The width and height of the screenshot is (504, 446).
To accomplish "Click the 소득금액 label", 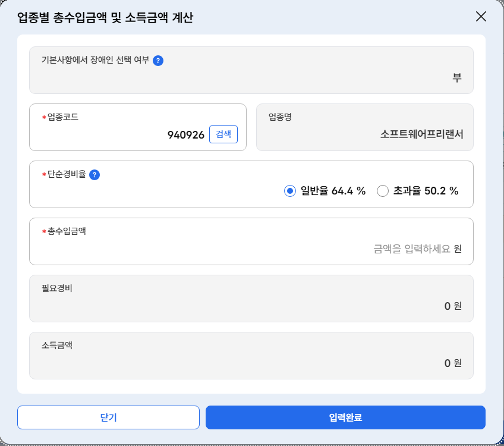I will pyautogui.click(x=57, y=345).
